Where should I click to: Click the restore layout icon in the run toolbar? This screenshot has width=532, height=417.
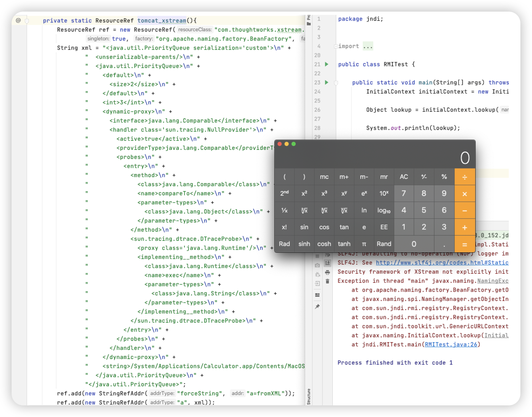tap(317, 295)
